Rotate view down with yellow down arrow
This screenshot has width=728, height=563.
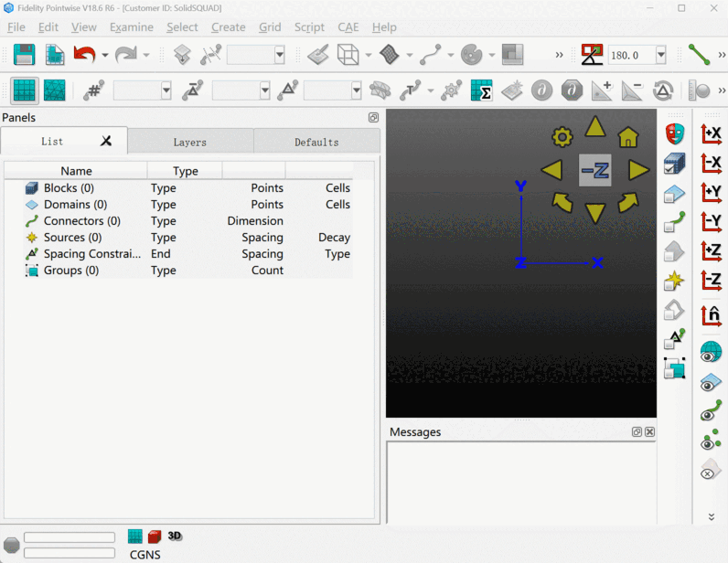pyautogui.click(x=595, y=213)
